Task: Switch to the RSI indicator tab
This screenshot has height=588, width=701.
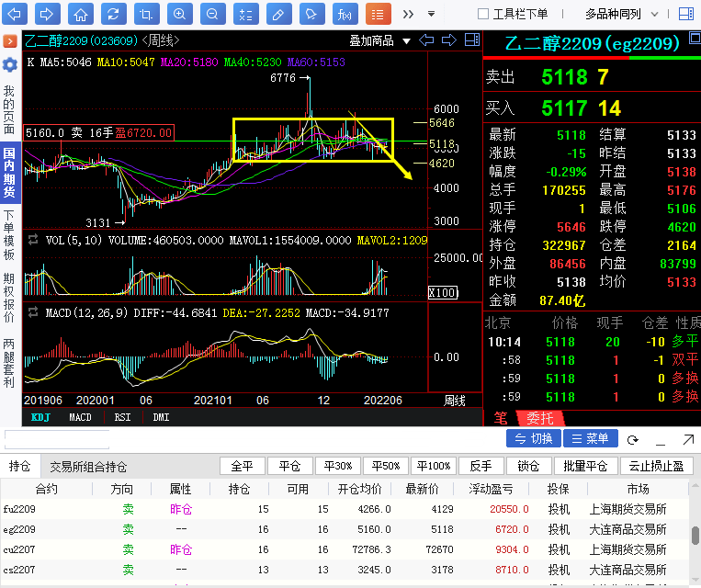Action: point(122,417)
